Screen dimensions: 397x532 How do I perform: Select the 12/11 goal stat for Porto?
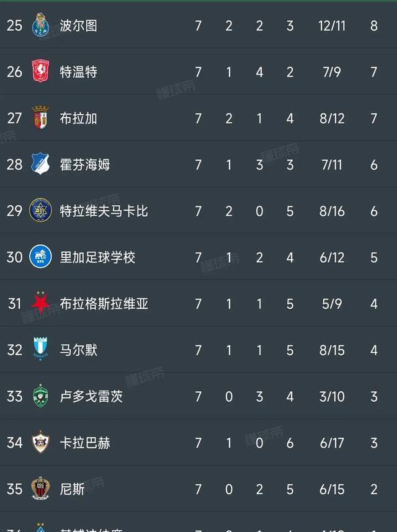pyautogui.click(x=332, y=25)
